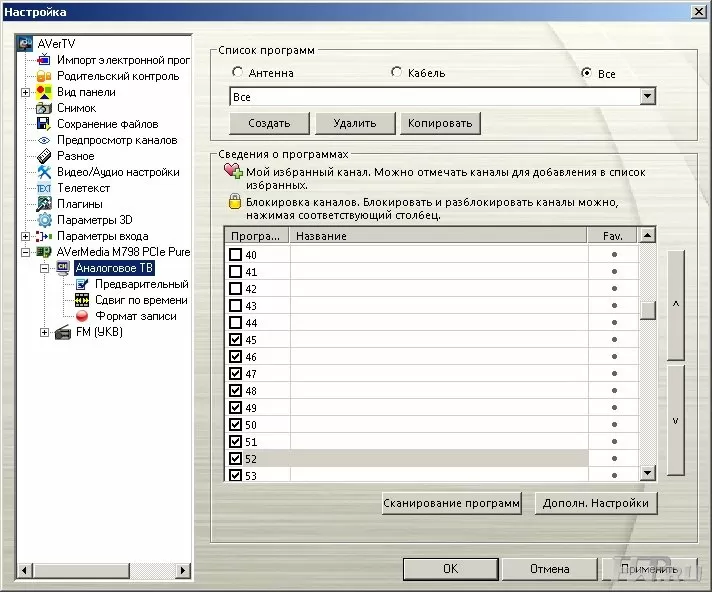Select the Снимок camera icon in tree

pos(44,108)
